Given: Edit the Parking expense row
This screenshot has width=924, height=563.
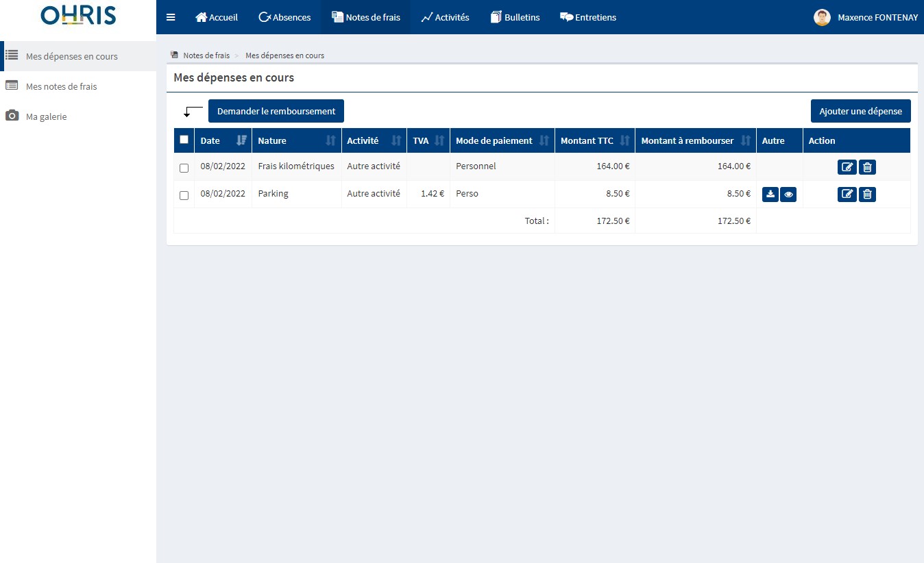Looking at the screenshot, I should (847, 195).
